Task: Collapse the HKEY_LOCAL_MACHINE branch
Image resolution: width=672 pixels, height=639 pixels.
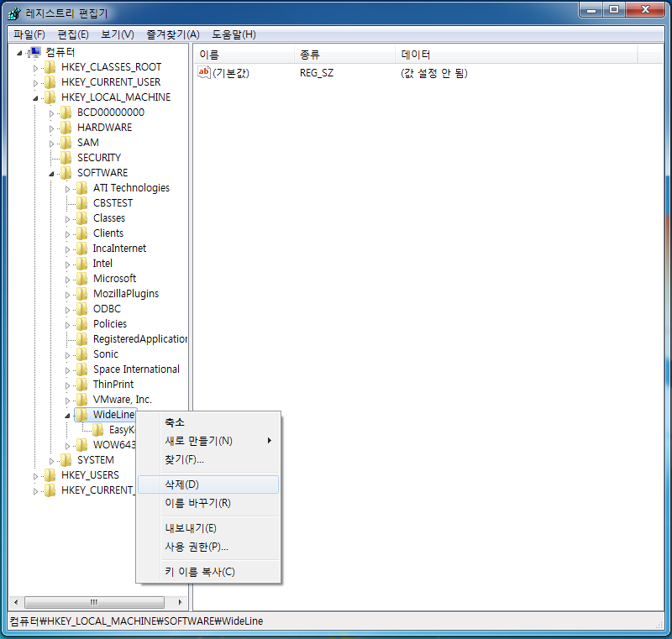Action: coord(36,97)
